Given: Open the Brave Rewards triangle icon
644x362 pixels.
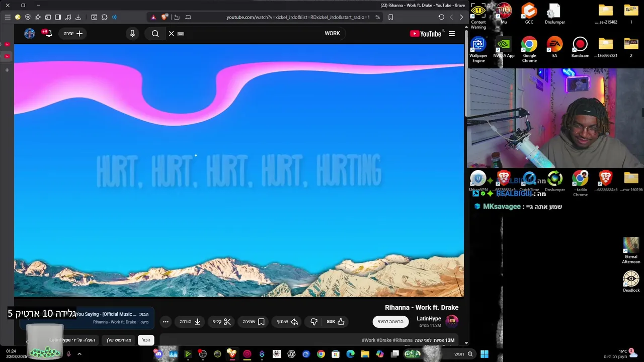Looking at the screenshot, I should (153, 17).
